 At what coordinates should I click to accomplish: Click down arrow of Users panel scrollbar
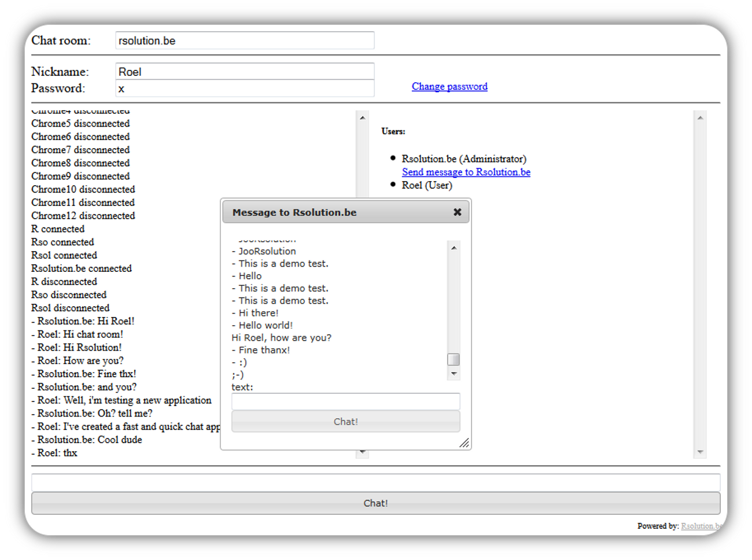pyautogui.click(x=700, y=452)
